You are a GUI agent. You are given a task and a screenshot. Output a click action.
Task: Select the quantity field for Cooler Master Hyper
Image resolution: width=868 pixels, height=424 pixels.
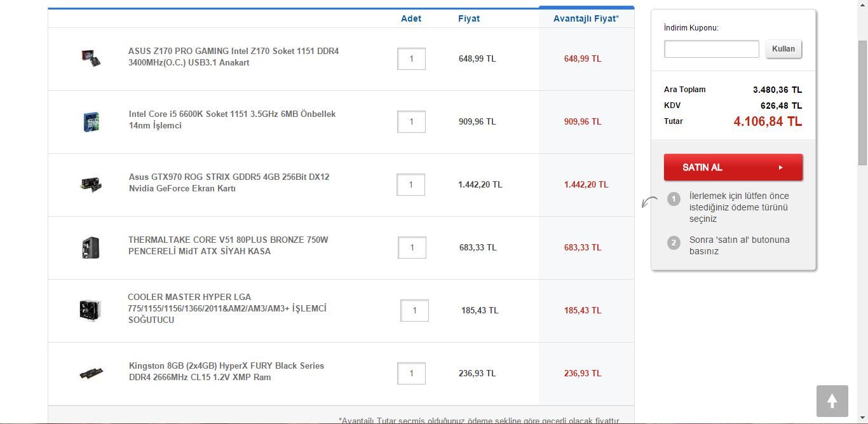pyautogui.click(x=414, y=310)
